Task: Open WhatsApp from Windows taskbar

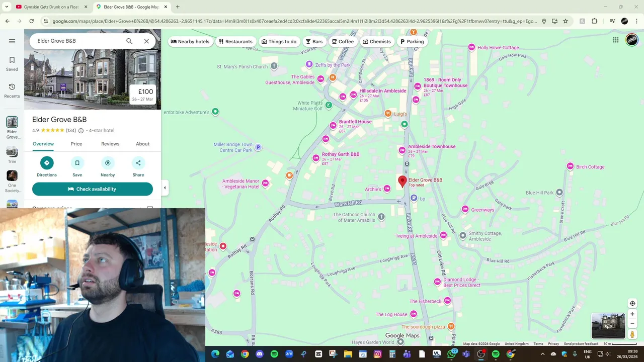Action: [451, 354]
